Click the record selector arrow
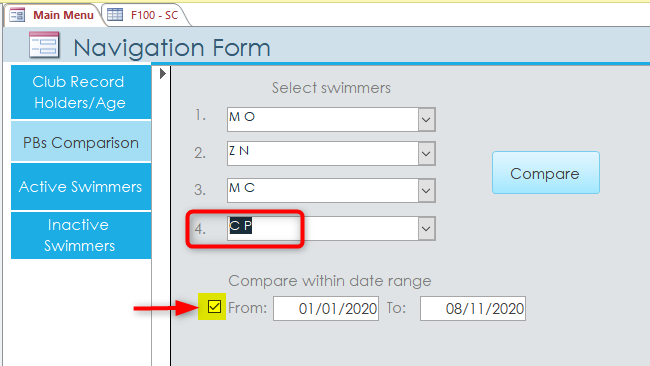The image size is (650, 366). [162, 74]
